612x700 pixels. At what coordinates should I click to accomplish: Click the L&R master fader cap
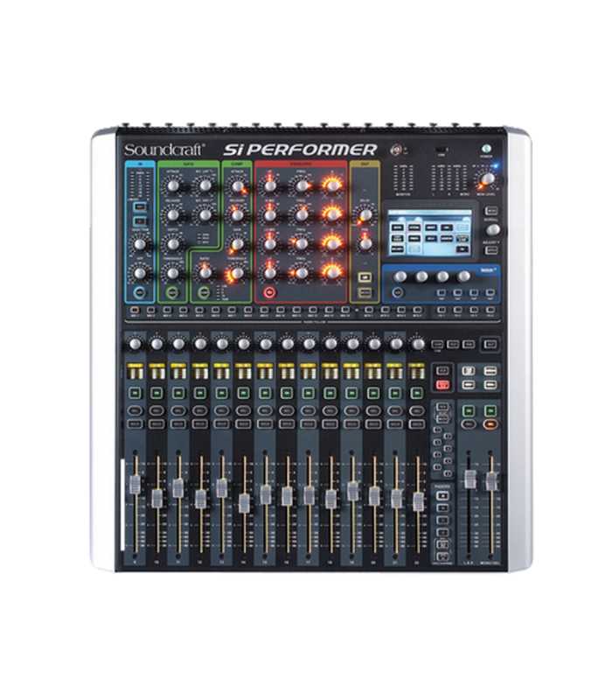[469, 479]
